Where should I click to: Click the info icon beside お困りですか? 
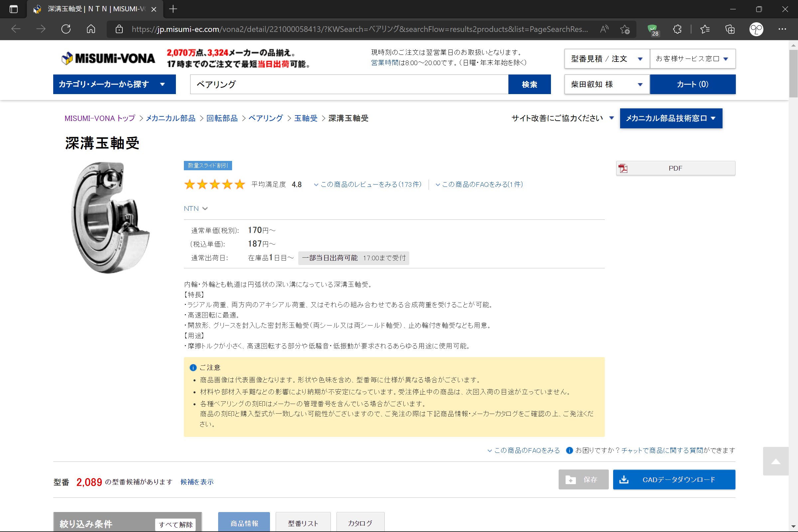pyautogui.click(x=570, y=450)
